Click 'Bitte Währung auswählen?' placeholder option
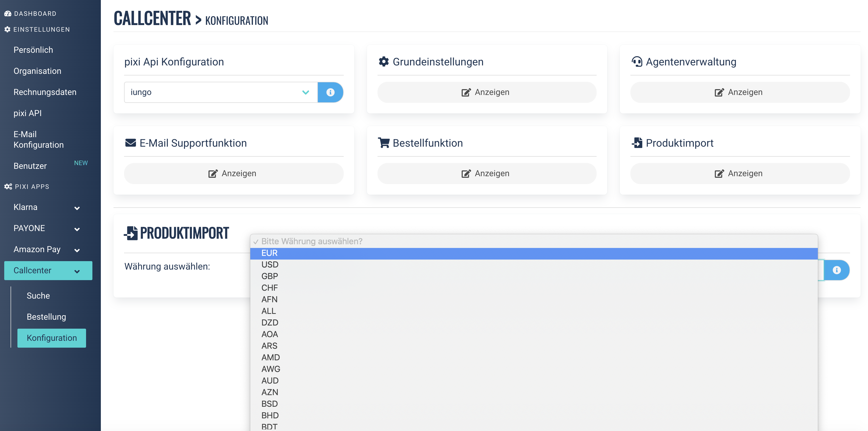 click(x=534, y=241)
